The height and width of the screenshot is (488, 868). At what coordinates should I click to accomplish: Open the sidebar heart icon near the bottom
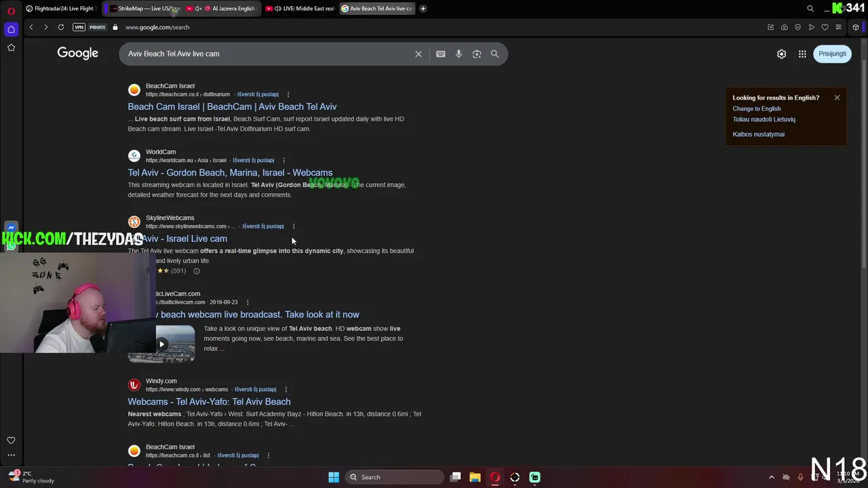tap(11, 441)
